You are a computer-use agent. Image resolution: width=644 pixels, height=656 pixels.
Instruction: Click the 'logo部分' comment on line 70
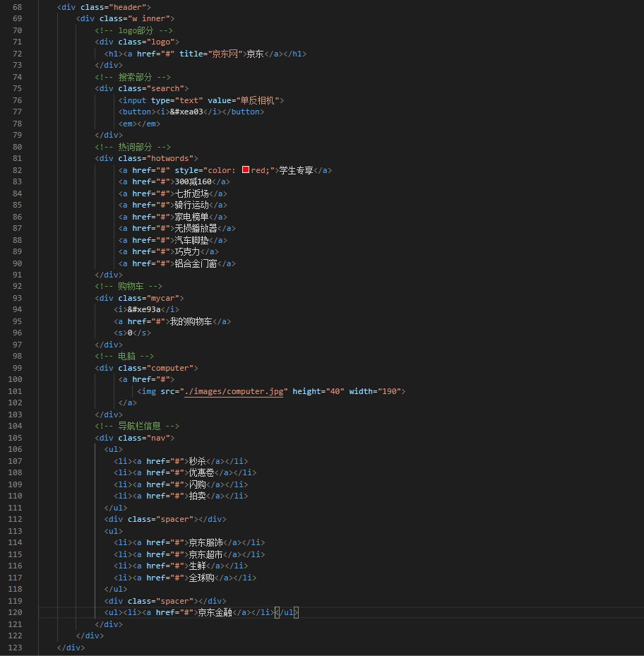(133, 30)
